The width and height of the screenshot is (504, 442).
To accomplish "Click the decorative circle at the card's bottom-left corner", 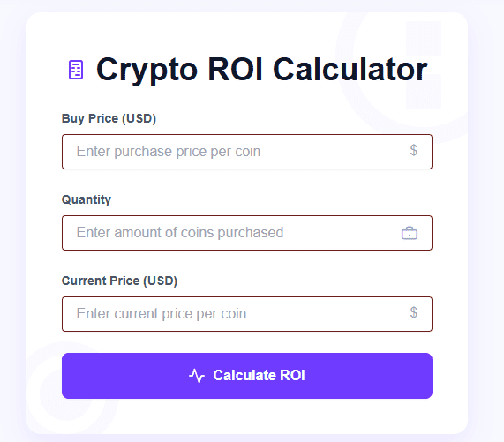I will tap(69, 390).
